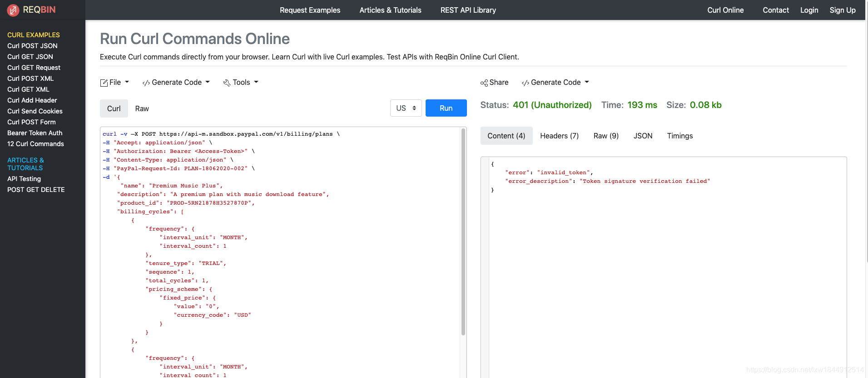The width and height of the screenshot is (868, 378).
Task: Open Curl POST JSON example
Action: [32, 46]
